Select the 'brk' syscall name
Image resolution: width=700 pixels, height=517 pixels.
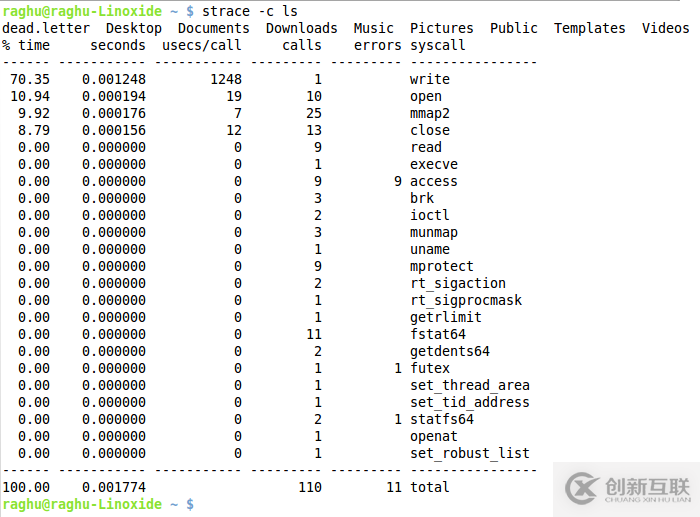(422, 198)
